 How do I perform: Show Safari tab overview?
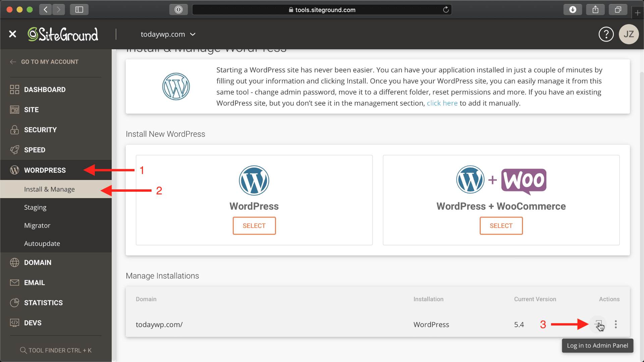coord(618,9)
